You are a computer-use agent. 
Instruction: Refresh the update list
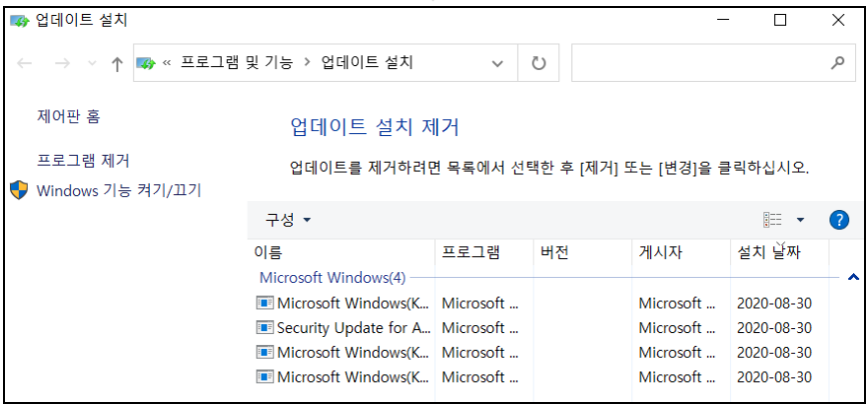(538, 63)
